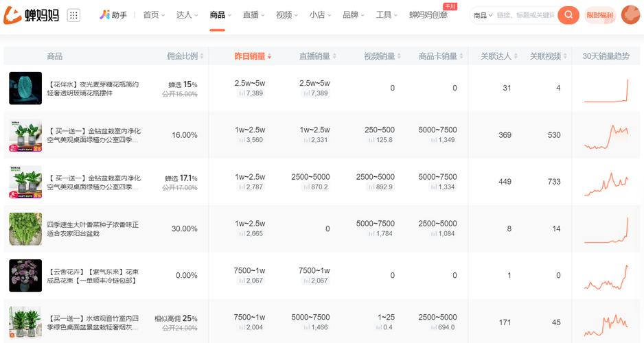The height and width of the screenshot is (343, 644).
Task: Open the 商品 search type dropdown
Action: pos(483,15)
